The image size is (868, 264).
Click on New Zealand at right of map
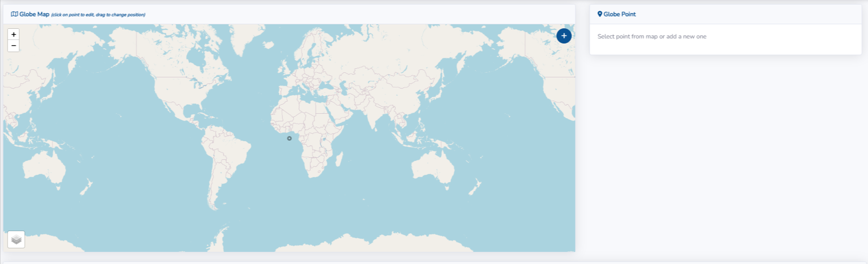[x=474, y=189]
